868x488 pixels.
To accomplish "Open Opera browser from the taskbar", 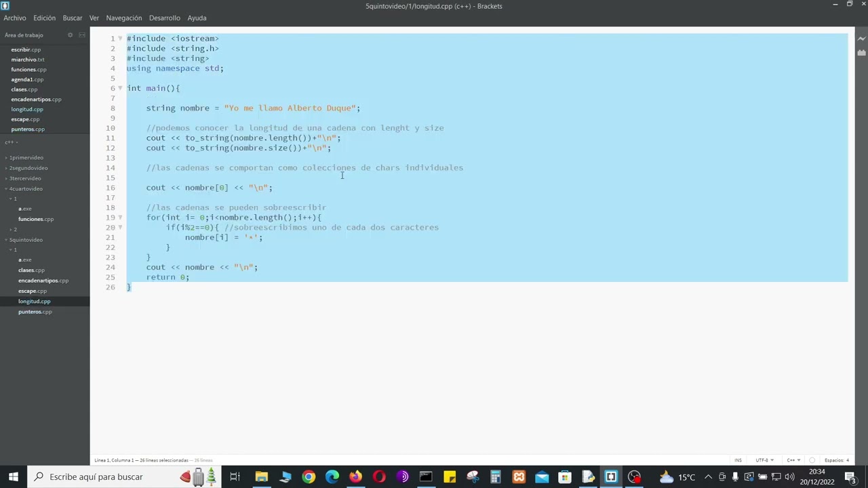I will 379,476.
